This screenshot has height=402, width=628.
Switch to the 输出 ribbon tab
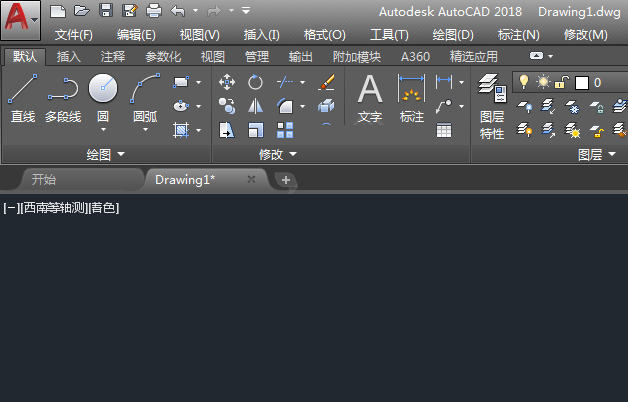tap(301, 56)
